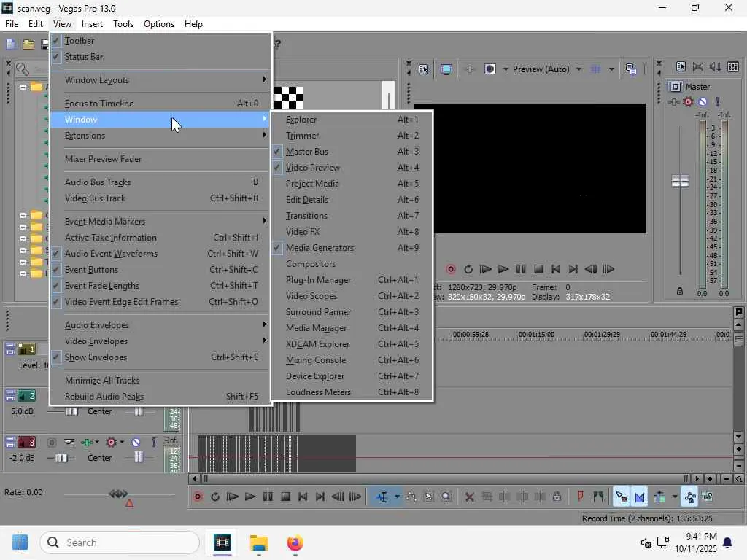Click the Master automation settings gear icon
The height and width of the screenshot is (560, 747).
click(688, 101)
